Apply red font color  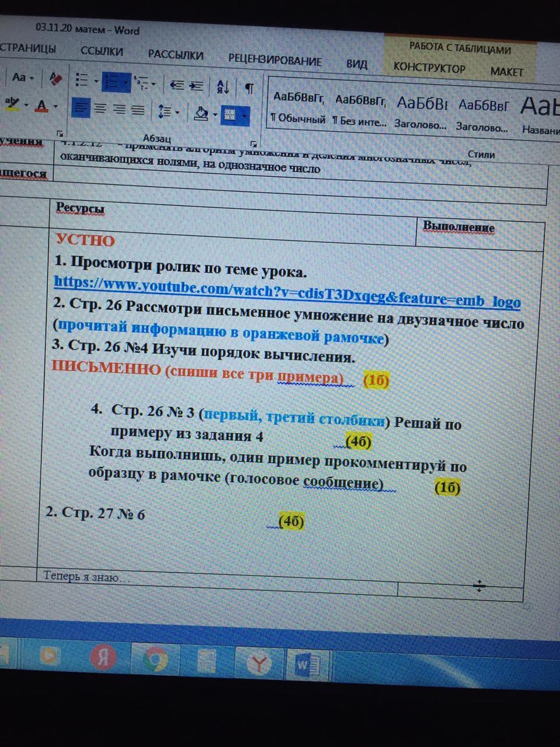click(x=41, y=106)
